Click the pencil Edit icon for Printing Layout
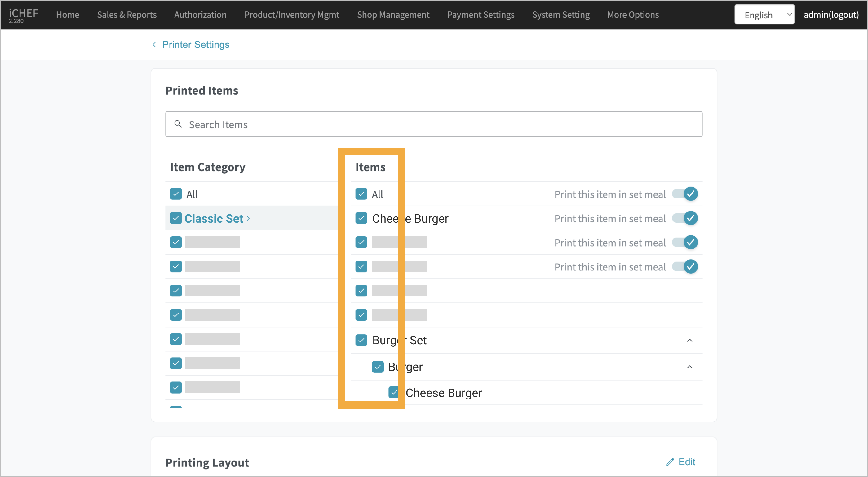Image resolution: width=868 pixels, height=477 pixels. pyautogui.click(x=670, y=462)
